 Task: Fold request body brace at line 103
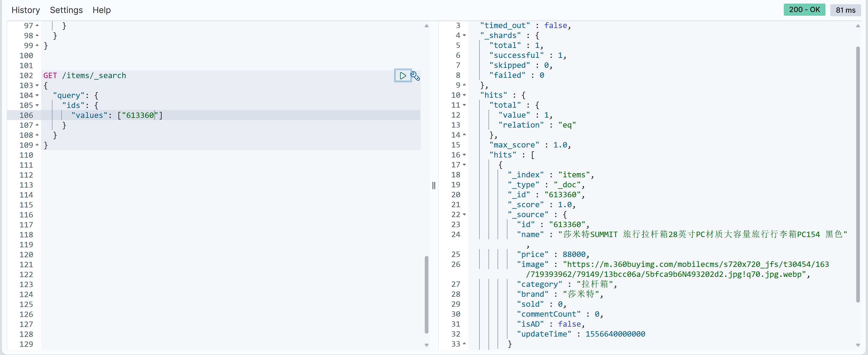pos(37,86)
